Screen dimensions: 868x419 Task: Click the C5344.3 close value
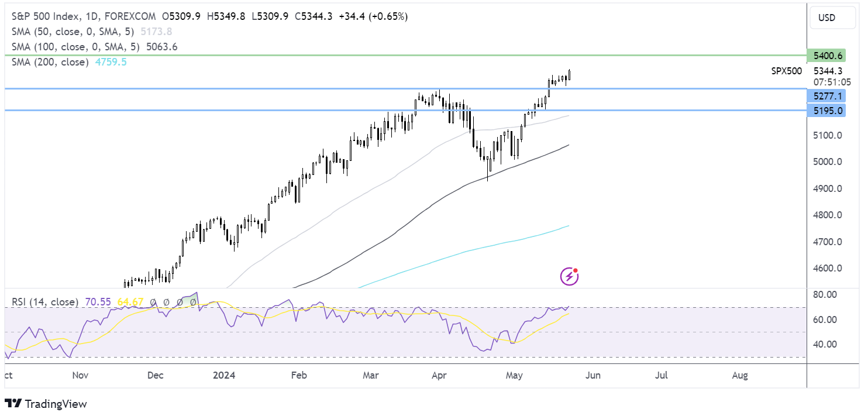tap(314, 16)
